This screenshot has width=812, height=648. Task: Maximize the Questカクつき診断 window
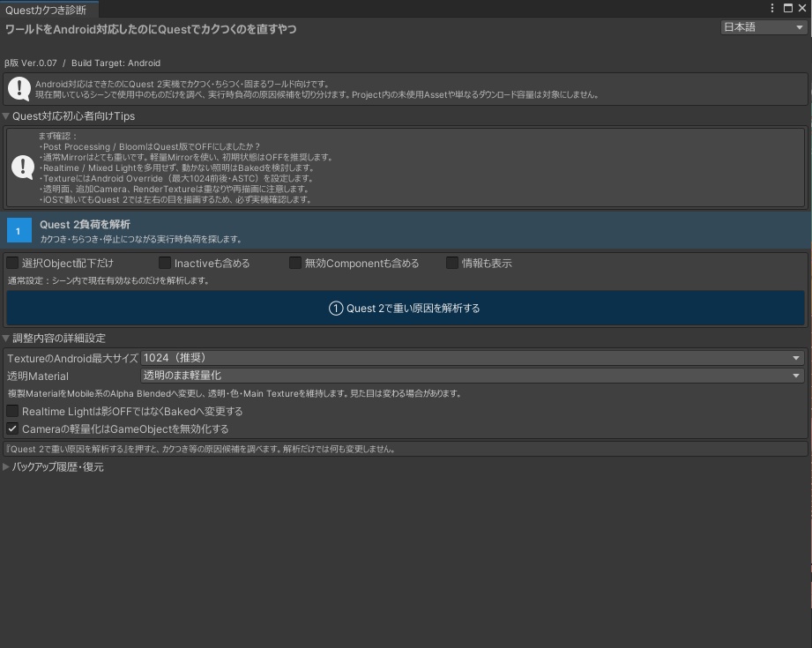pyautogui.click(x=788, y=8)
